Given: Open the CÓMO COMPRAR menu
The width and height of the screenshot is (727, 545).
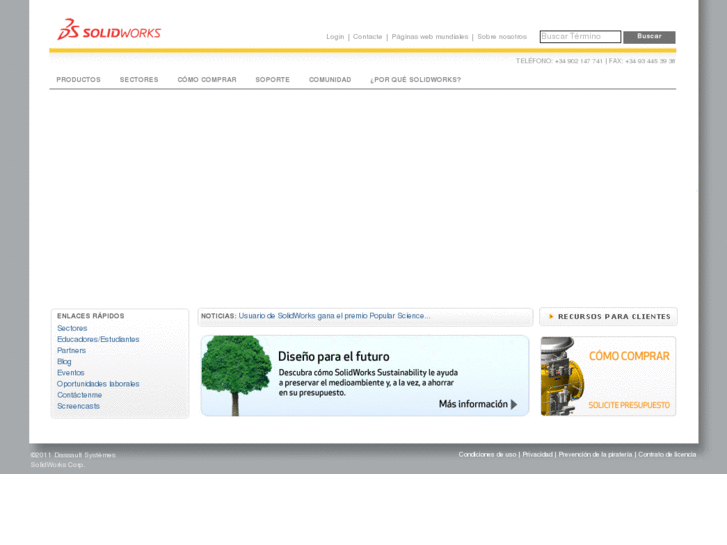Looking at the screenshot, I should point(207,80).
